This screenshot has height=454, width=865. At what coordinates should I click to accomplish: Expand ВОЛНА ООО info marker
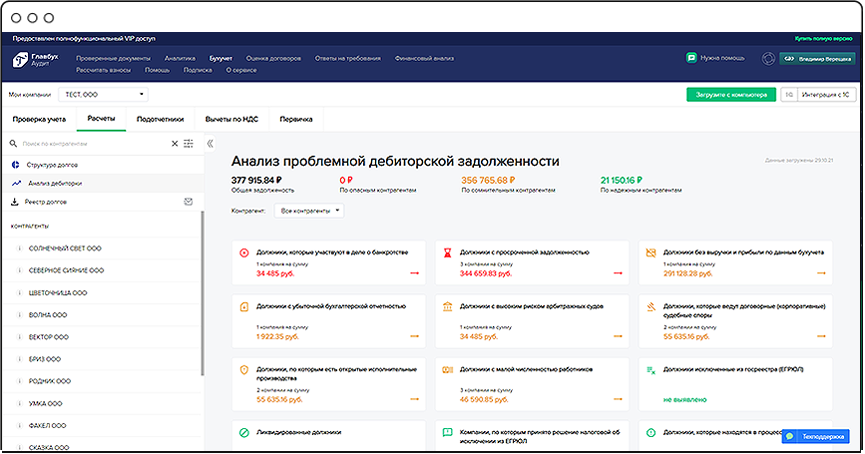click(19, 315)
